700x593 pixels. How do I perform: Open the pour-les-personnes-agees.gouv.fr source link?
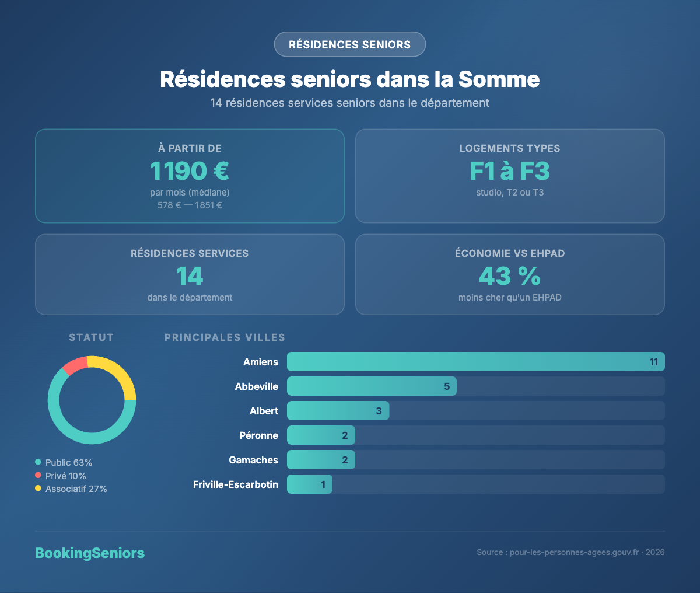coord(574,551)
